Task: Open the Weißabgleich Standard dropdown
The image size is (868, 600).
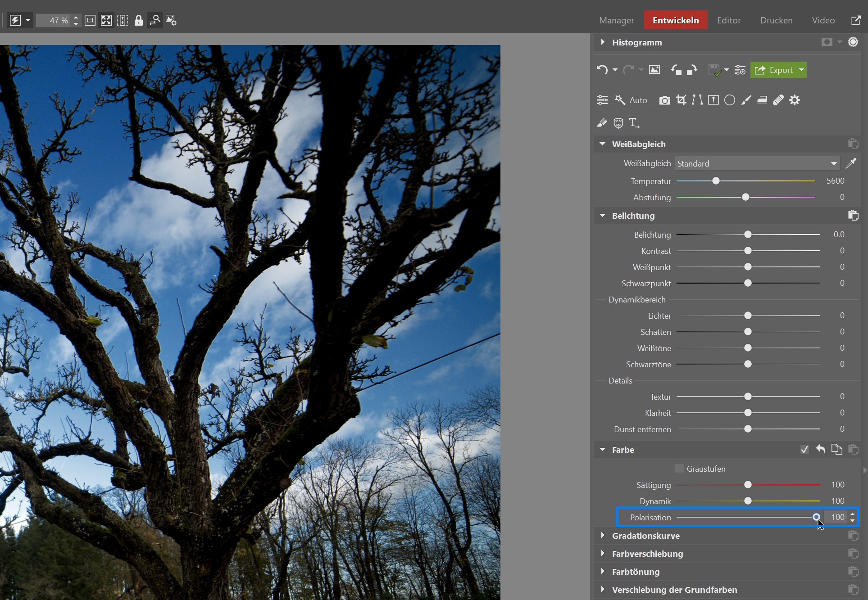Action: (757, 163)
